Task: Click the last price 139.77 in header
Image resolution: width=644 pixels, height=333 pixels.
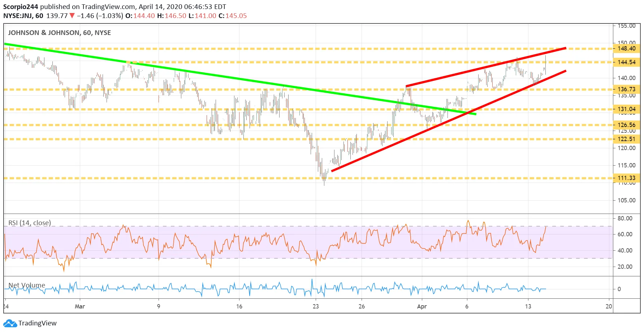Action: pos(57,16)
